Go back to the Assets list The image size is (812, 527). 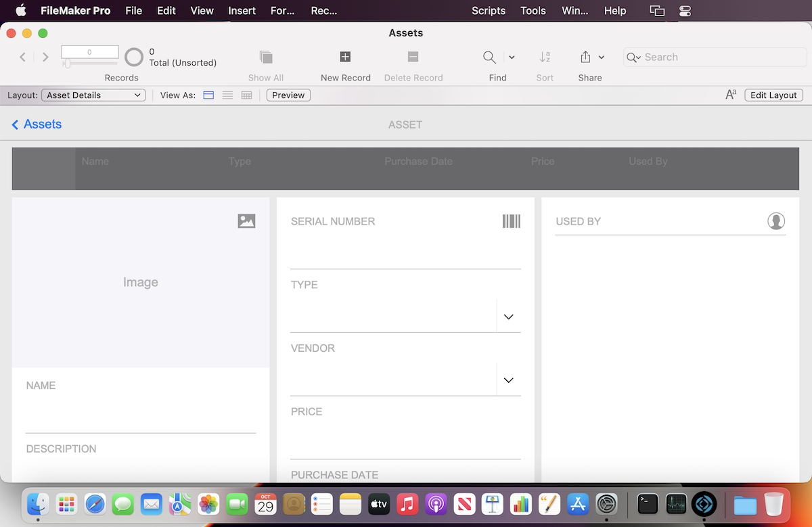click(x=36, y=124)
